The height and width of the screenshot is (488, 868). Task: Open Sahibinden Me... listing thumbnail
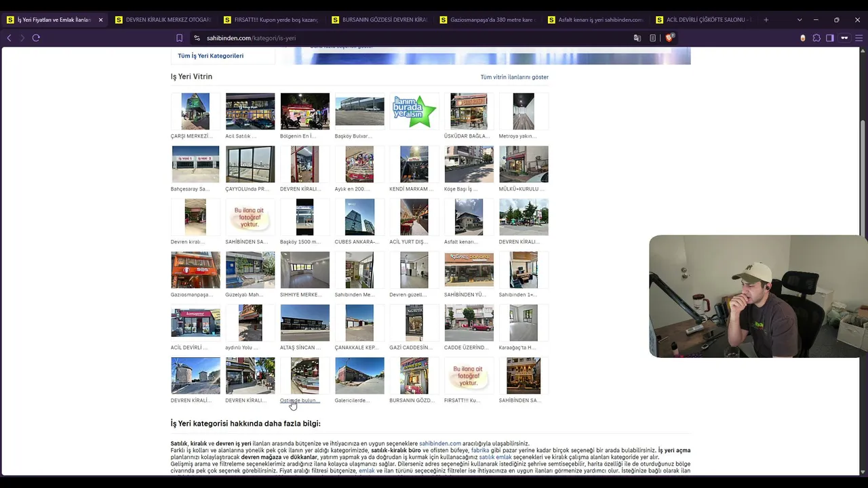click(x=359, y=270)
